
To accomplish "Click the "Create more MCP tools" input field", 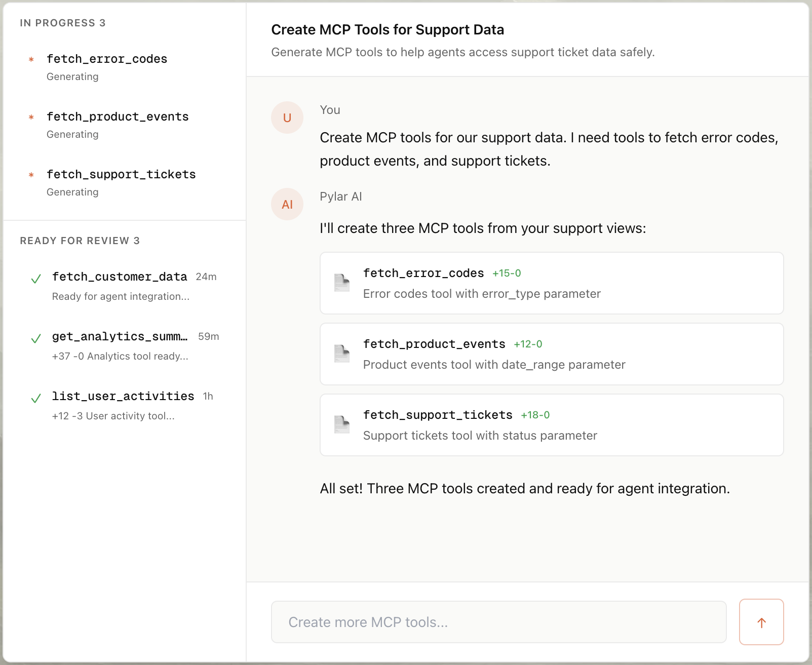I will (498, 622).
